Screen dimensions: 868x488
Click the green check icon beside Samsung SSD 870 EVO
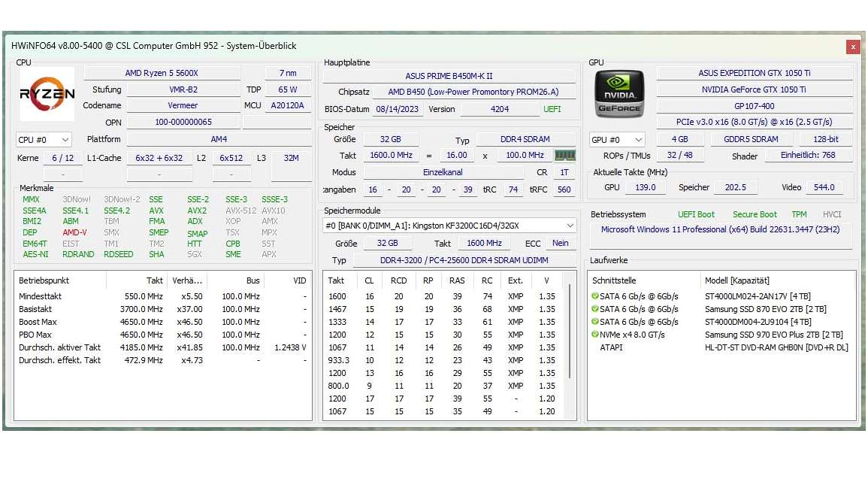click(x=594, y=309)
